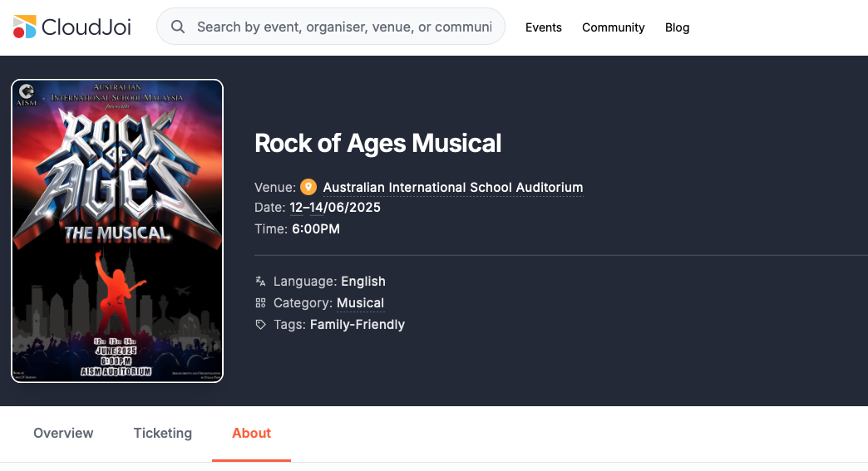Switch to the Overview tab
Viewport: 868px width, 471px height.
(x=63, y=433)
